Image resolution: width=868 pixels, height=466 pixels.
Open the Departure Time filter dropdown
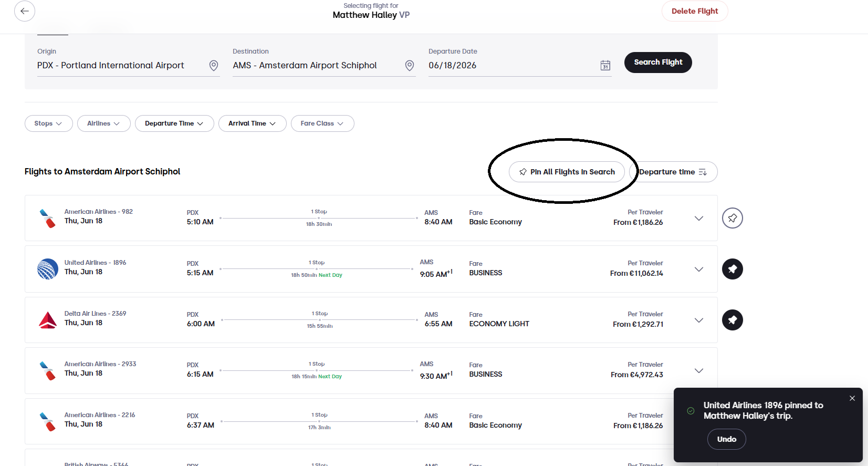(x=174, y=123)
